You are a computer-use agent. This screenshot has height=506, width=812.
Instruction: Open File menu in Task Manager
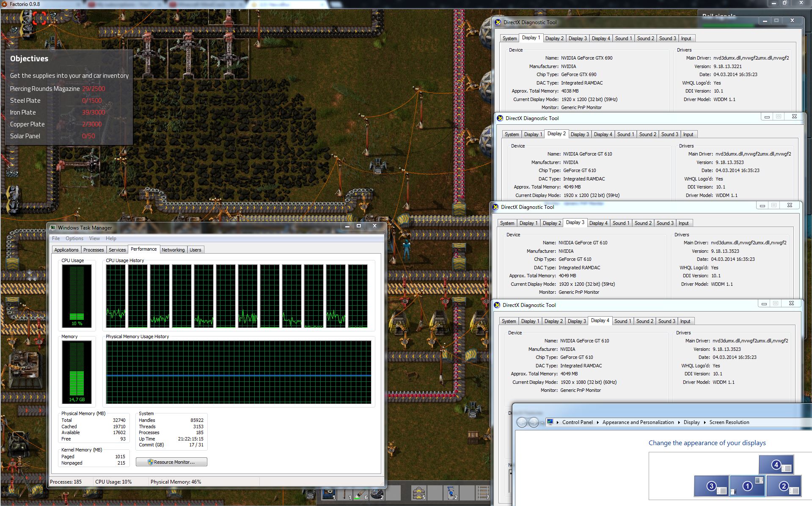coord(56,238)
